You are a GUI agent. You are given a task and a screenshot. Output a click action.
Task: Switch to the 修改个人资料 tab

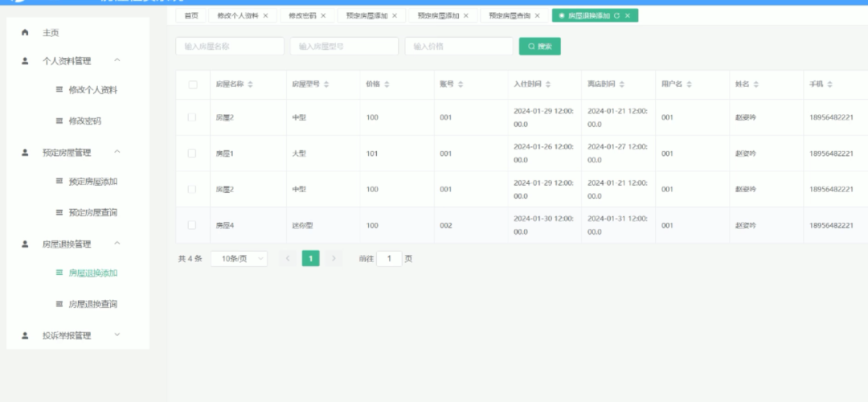pyautogui.click(x=238, y=15)
